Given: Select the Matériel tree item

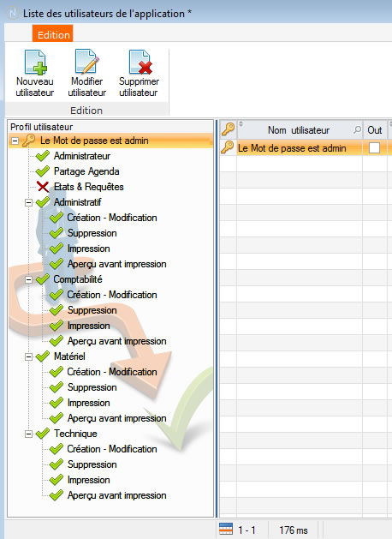Looking at the screenshot, I should [x=69, y=356].
